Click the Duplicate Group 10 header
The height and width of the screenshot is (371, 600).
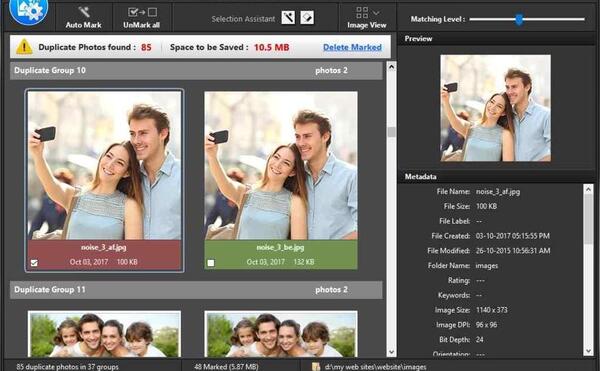point(196,70)
